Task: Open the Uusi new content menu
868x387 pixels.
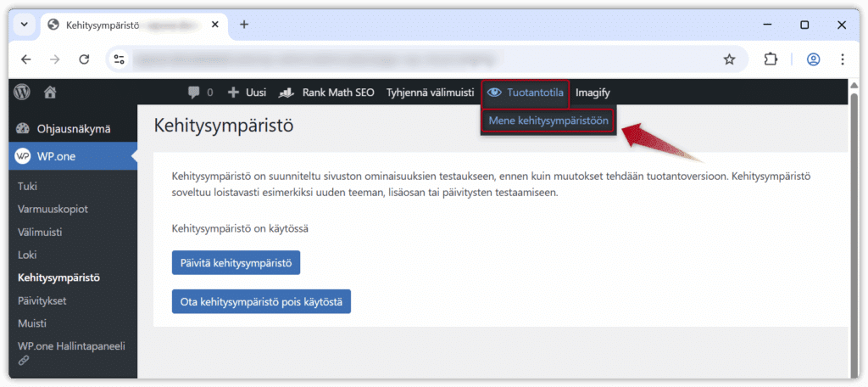Action: [247, 92]
